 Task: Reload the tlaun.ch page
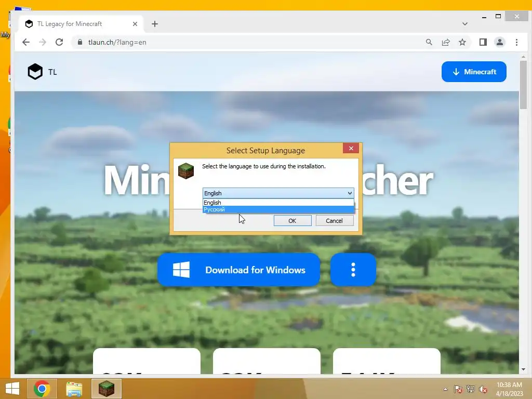coord(59,42)
